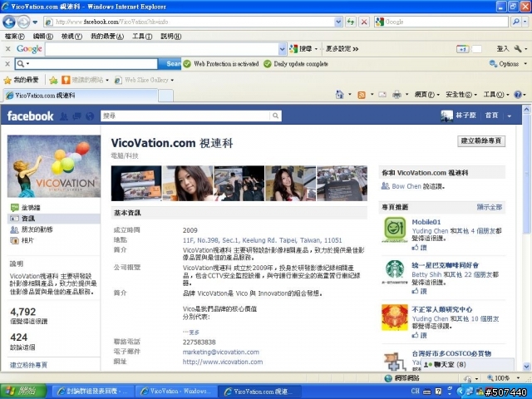
Task: Click the Windows Start button
Action: 23,392
